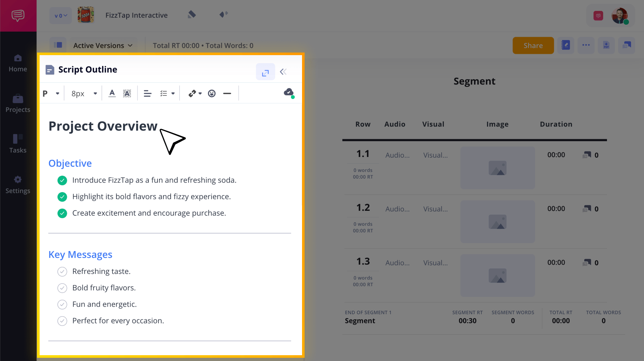Image resolution: width=644 pixels, height=361 pixels.
Task: Click the Visual field in row 1.1
Action: [435, 155]
